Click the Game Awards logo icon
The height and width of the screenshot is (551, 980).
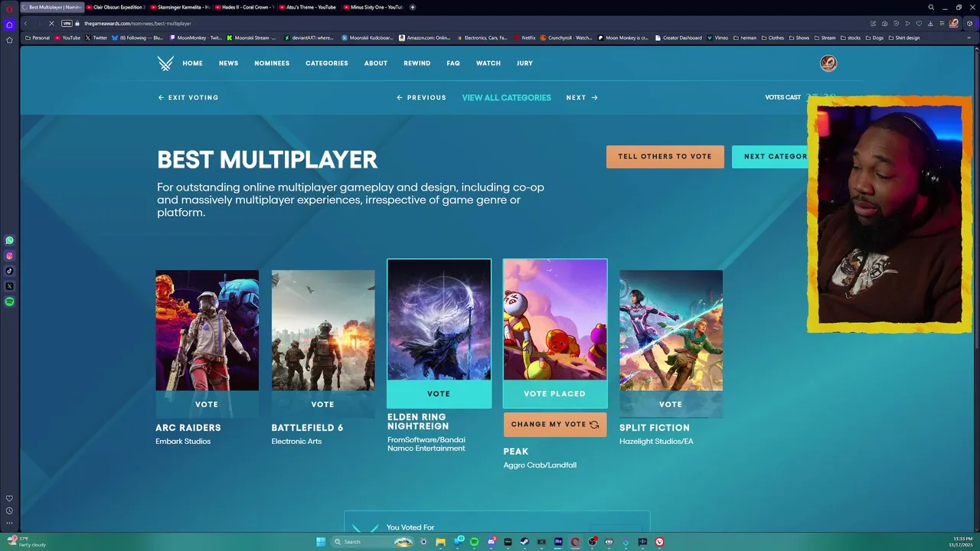point(165,63)
